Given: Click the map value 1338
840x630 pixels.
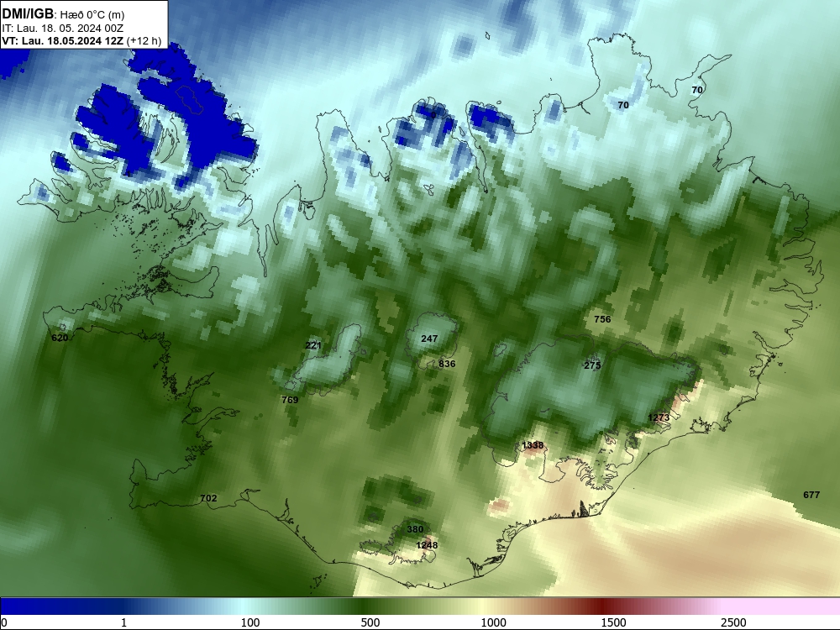Looking at the screenshot, I should tap(533, 445).
